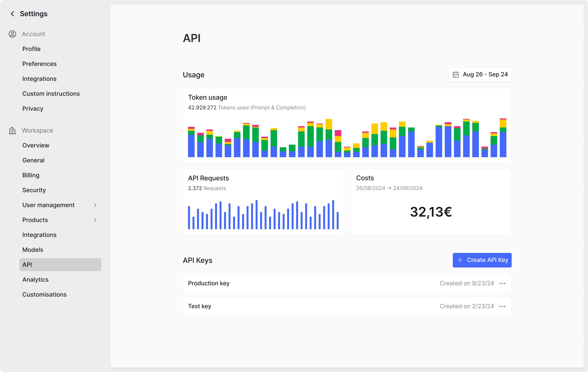This screenshot has height=372, width=588.
Task: Open the Analytics page
Action: 35,279
